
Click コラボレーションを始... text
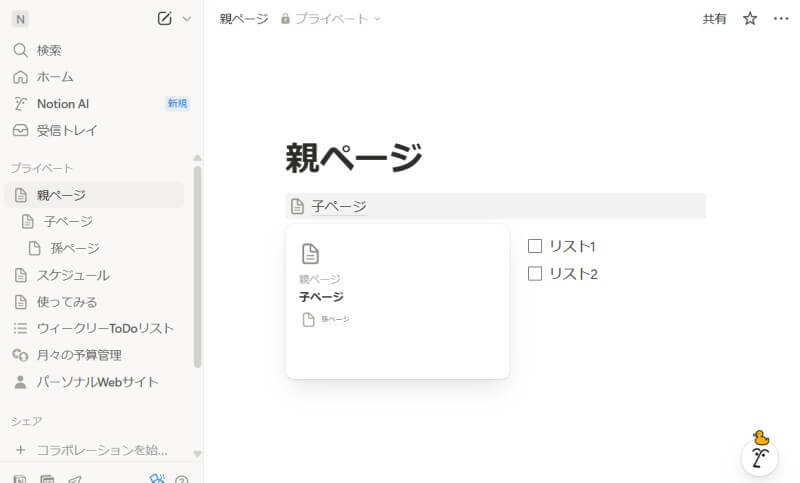pos(102,450)
